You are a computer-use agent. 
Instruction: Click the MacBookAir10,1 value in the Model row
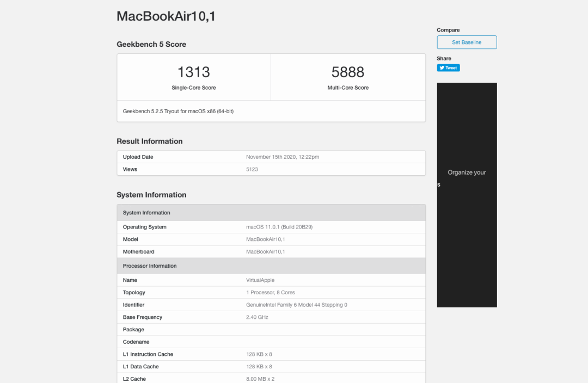[266, 239]
